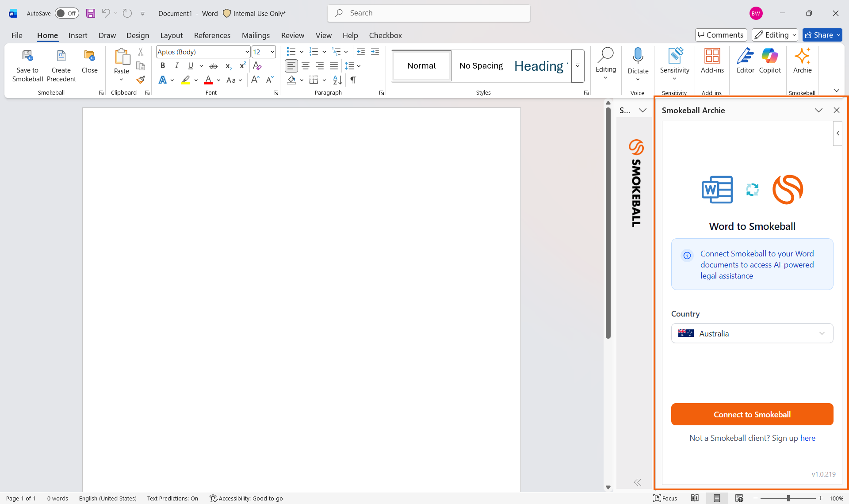Switch to the Mailings tab
This screenshot has width=849, height=504.
256,35
